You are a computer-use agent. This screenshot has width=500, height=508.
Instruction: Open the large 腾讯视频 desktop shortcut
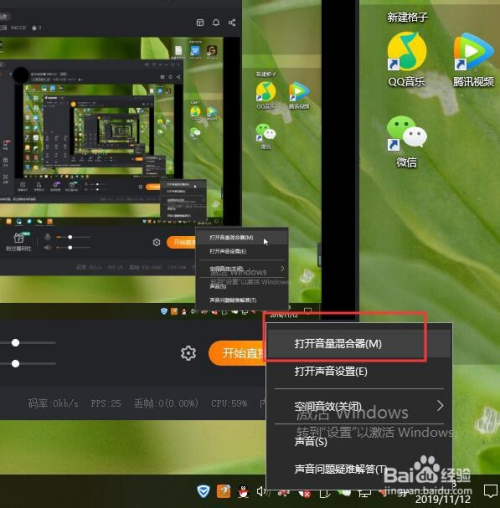tap(473, 59)
